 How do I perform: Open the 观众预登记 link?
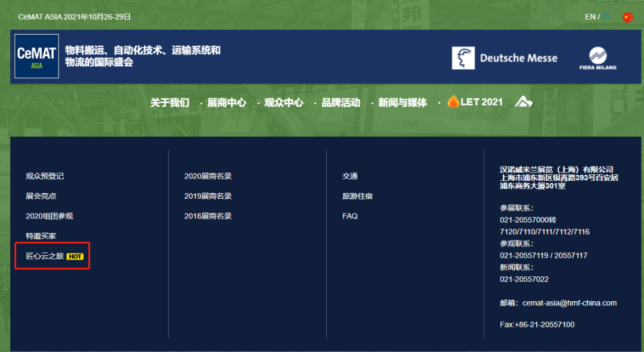45,177
